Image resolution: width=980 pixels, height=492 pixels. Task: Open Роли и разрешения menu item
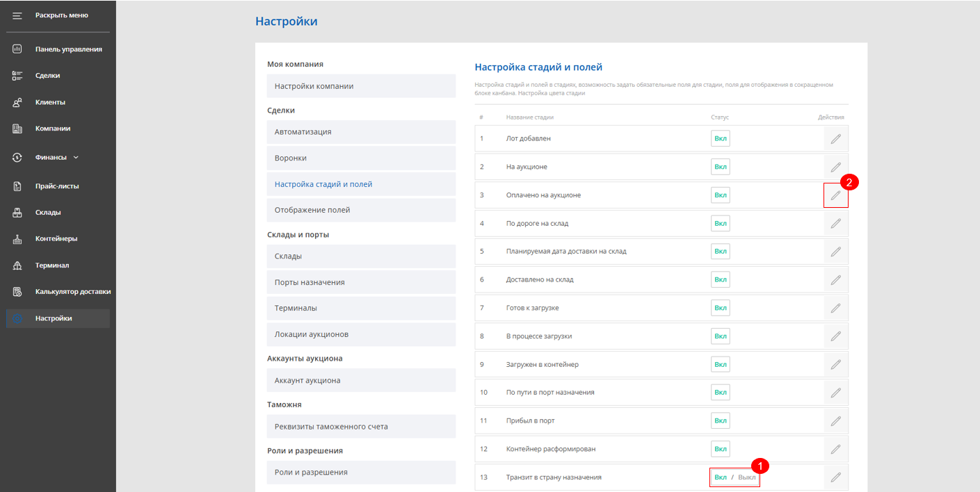(361, 473)
